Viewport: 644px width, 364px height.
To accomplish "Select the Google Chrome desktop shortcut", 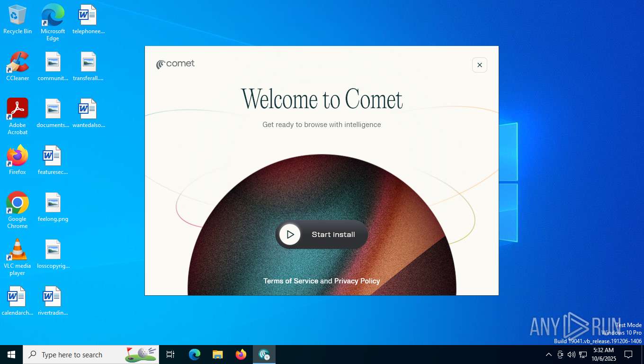I will tap(18, 210).
